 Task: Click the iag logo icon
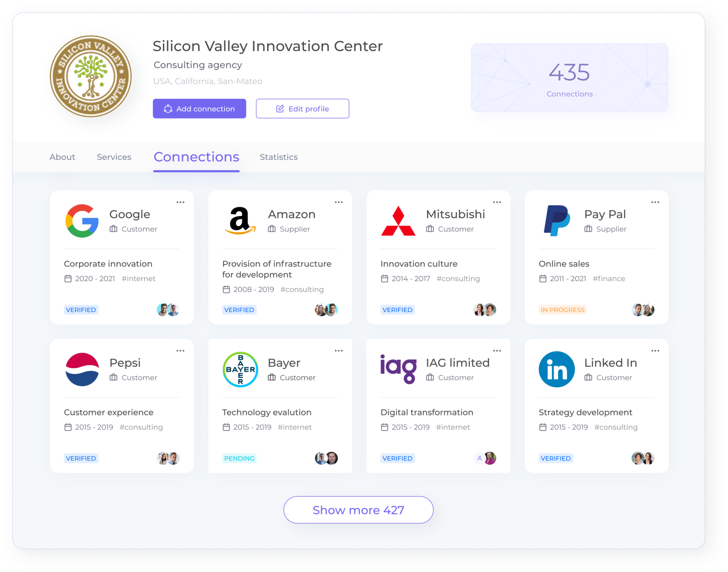398,369
